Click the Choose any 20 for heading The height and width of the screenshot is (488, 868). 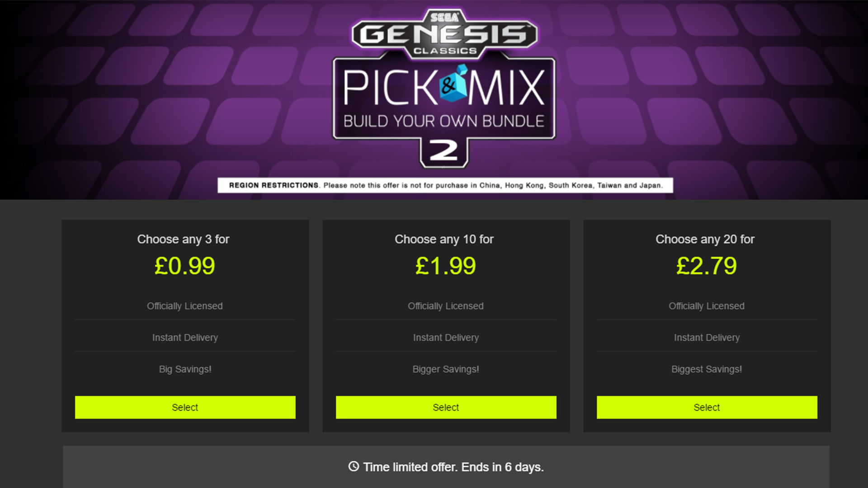tap(705, 239)
